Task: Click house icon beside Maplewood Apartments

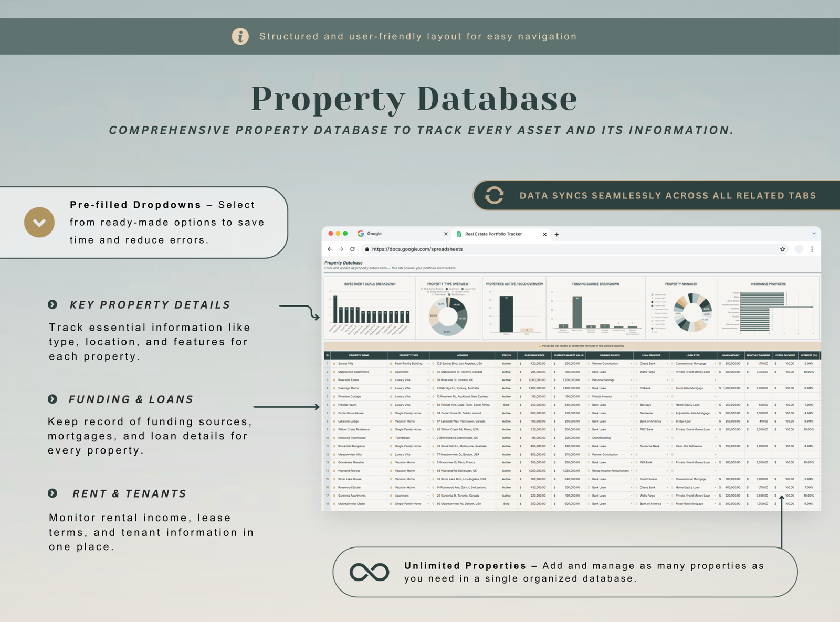Action: (x=334, y=372)
